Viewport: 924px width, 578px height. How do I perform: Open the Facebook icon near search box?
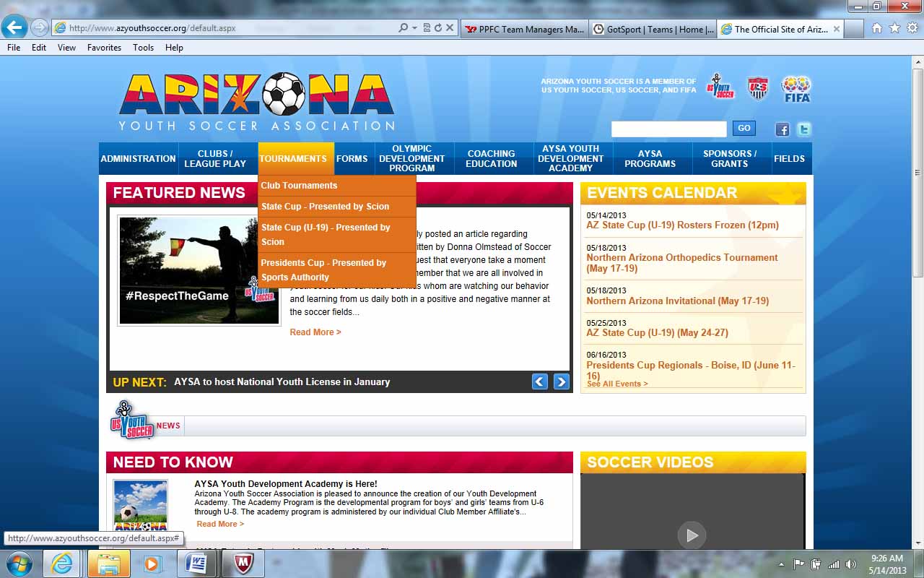click(x=783, y=129)
